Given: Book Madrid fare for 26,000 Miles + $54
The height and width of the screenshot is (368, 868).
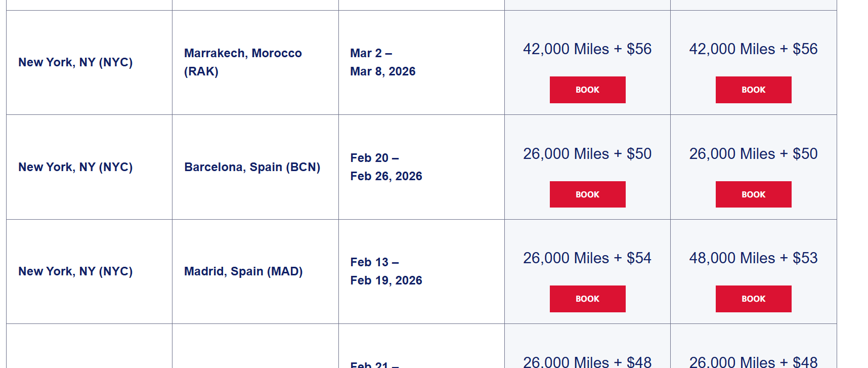Looking at the screenshot, I should [587, 299].
